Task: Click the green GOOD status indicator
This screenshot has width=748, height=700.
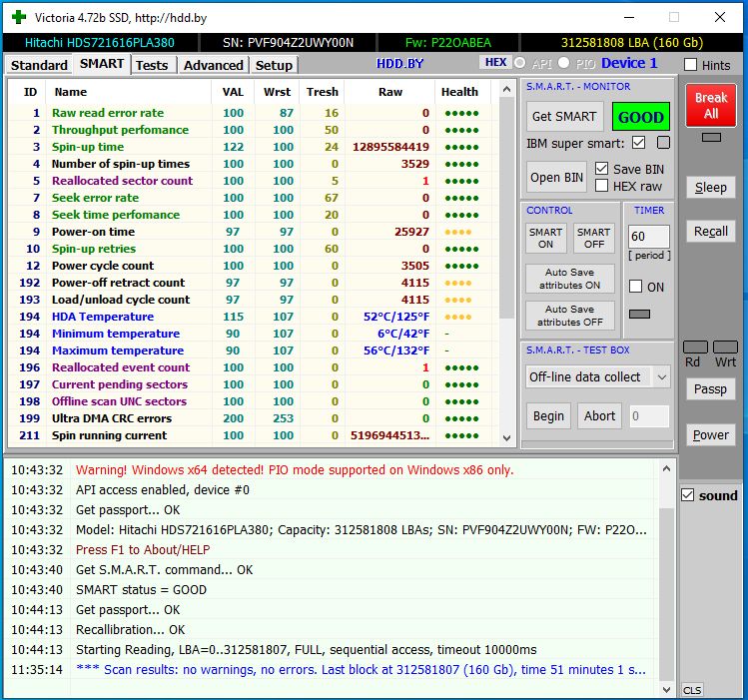Action: coord(641,117)
